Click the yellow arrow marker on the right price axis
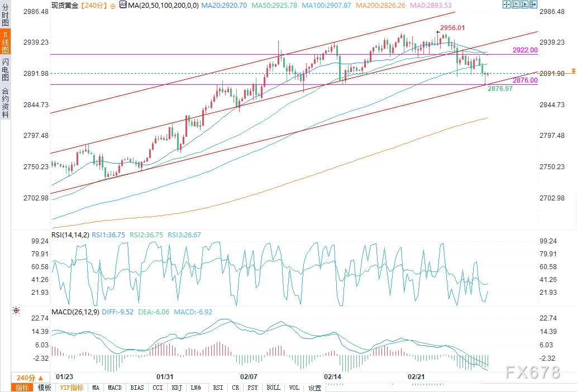Image resolution: width=577 pixels, height=392 pixels. point(573,71)
